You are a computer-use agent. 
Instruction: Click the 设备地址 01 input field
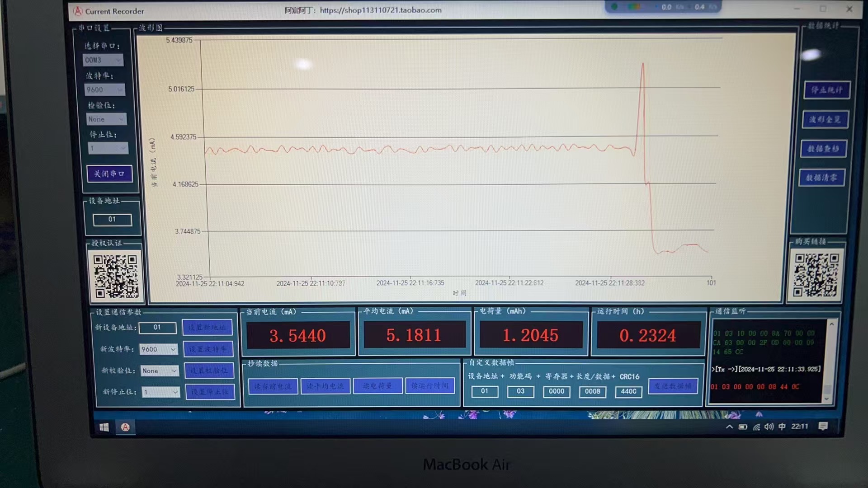(x=112, y=220)
